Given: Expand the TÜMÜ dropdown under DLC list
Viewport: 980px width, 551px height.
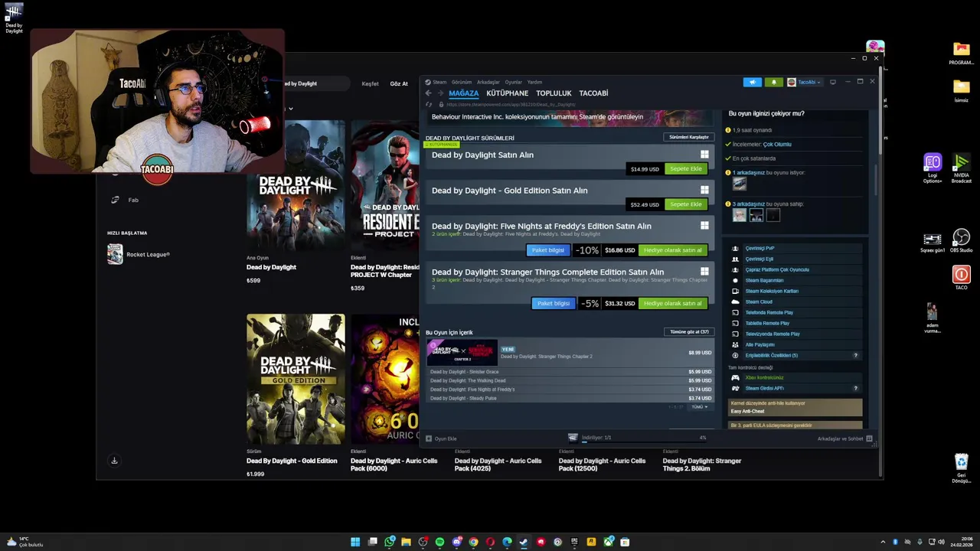Looking at the screenshot, I should [x=700, y=407].
